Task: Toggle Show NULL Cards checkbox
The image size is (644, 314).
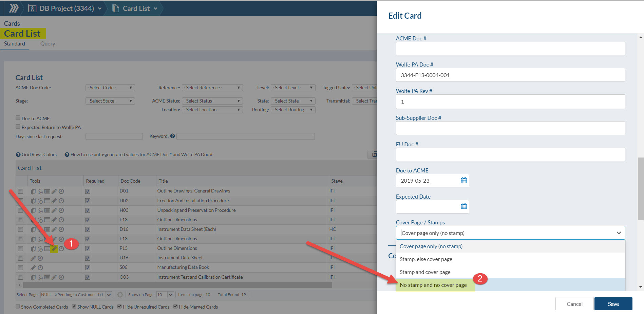Action: tap(74, 307)
